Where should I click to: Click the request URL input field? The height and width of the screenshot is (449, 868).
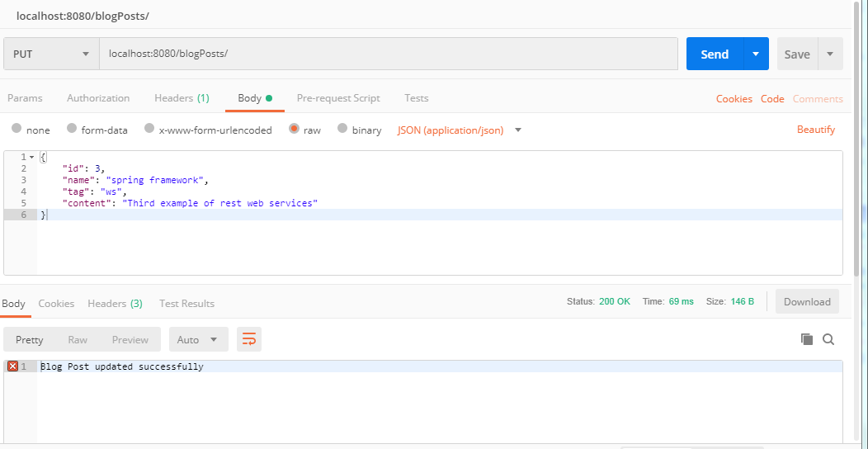389,54
